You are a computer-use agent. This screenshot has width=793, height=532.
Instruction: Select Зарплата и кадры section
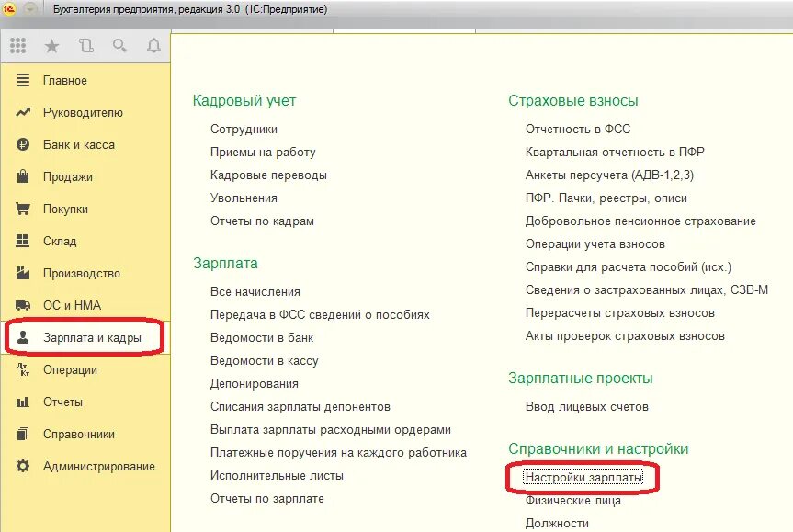92,338
